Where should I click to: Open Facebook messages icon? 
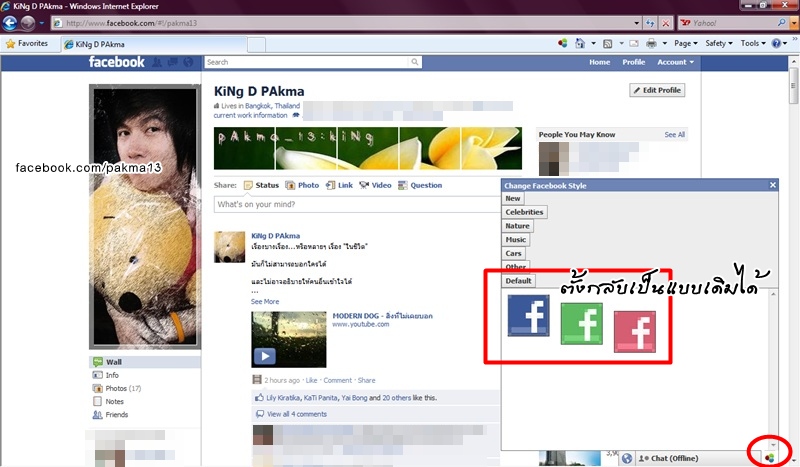pos(172,62)
